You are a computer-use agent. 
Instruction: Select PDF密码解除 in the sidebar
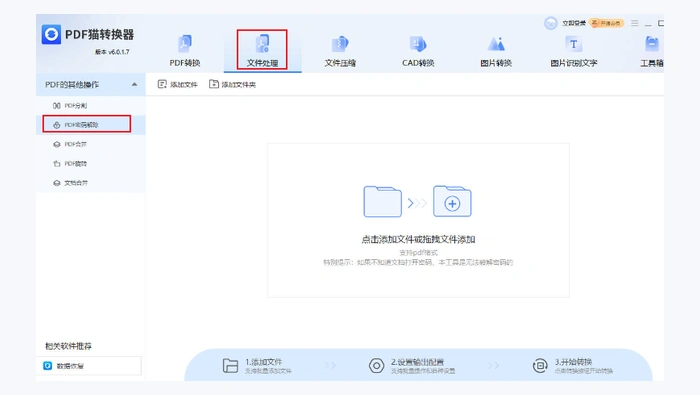click(91, 125)
